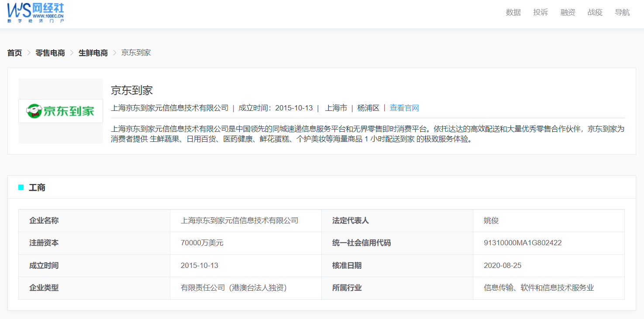The width and height of the screenshot is (644, 319).
Task: Open the 数据 nav item
Action: click(x=513, y=12)
